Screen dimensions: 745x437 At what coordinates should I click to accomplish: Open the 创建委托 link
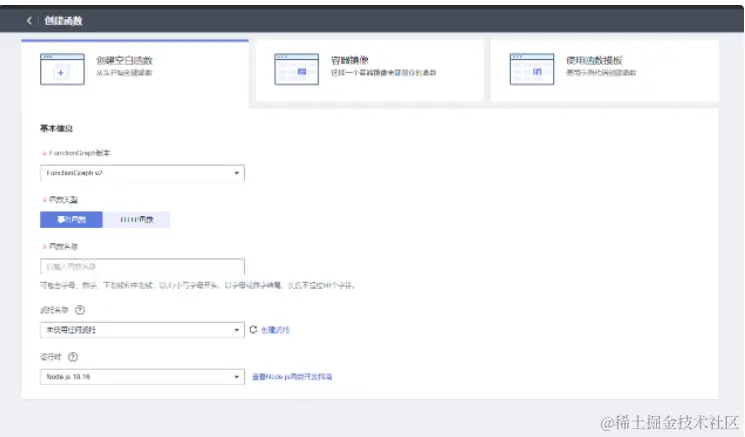click(x=275, y=330)
